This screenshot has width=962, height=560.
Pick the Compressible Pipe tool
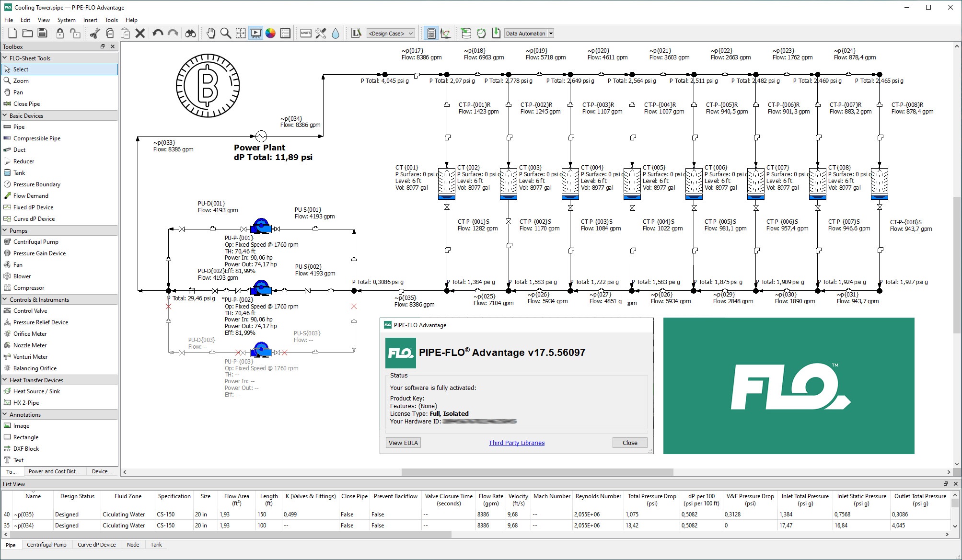(x=60, y=138)
